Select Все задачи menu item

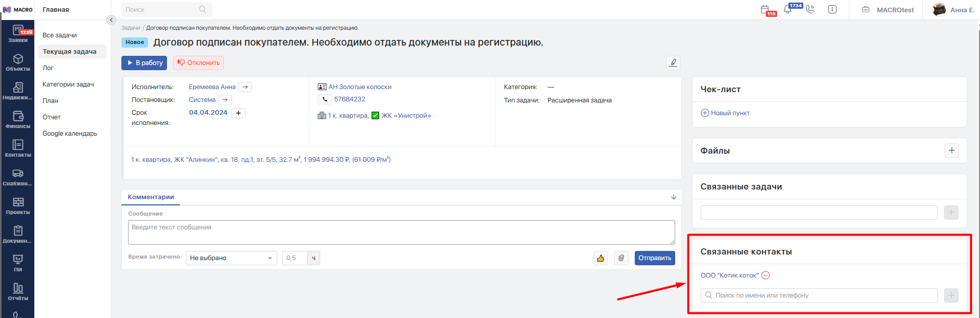pos(59,35)
